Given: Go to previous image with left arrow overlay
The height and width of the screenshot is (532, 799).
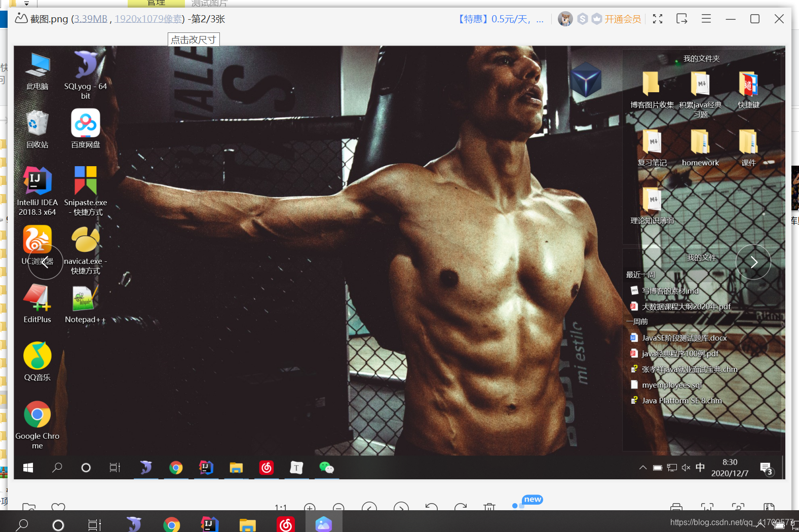Looking at the screenshot, I should point(46,262).
